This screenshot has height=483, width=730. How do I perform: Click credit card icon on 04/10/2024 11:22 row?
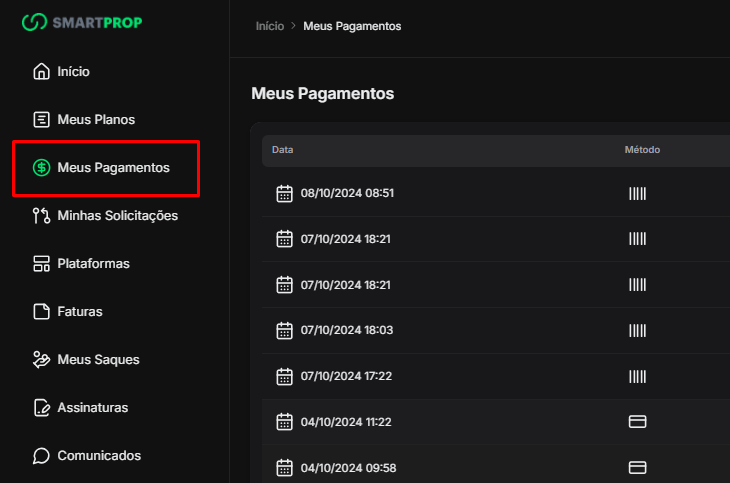pyautogui.click(x=637, y=422)
